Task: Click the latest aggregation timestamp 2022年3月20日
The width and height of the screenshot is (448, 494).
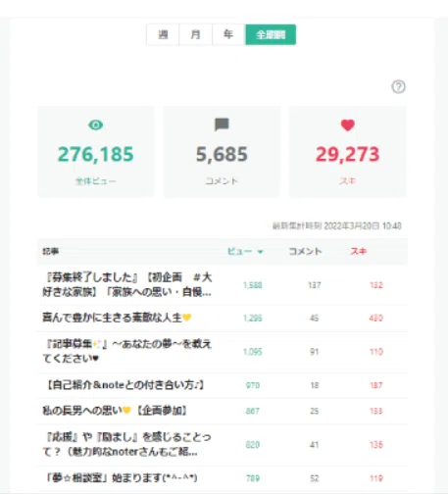Action: [352, 225]
